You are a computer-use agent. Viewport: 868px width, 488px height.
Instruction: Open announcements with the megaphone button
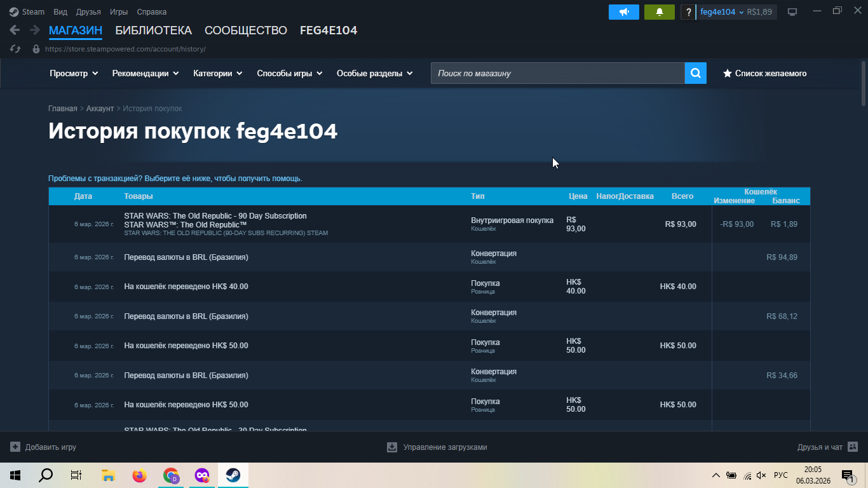(x=624, y=12)
